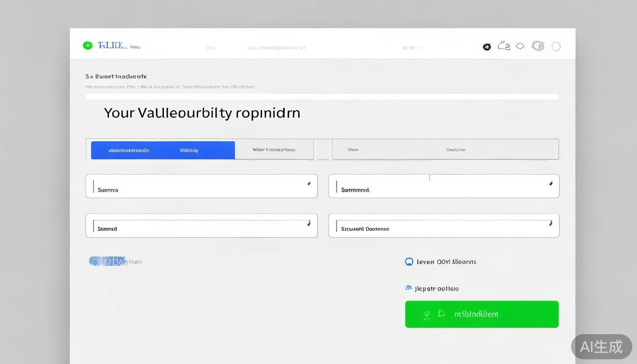
Task: Click the solid black eye icon in header
Action: click(487, 46)
